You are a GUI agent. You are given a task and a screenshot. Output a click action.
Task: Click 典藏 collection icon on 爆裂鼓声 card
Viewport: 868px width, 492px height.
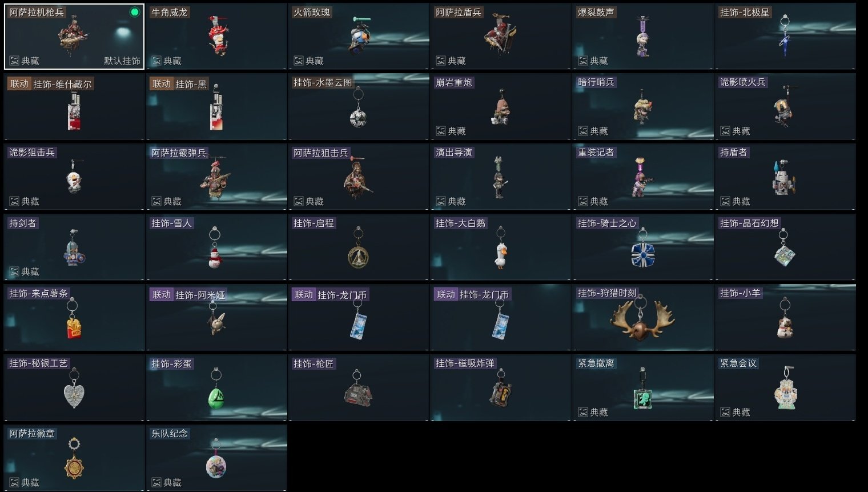coord(582,61)
